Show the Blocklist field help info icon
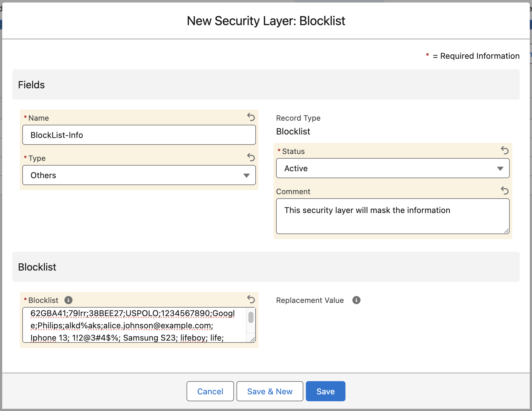Image resolution: width=532 pixels, height=411 pixels. click(68, 300)
